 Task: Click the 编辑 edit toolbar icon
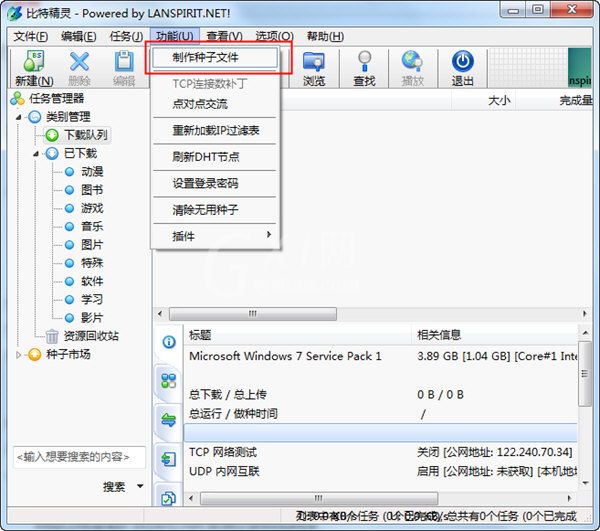coord(124,61)
